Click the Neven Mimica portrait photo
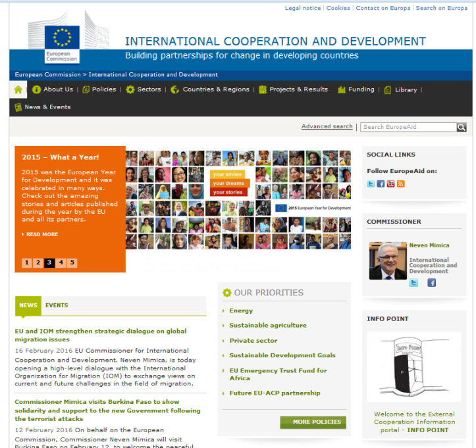476x448 pixels. [x=388, y=261]
